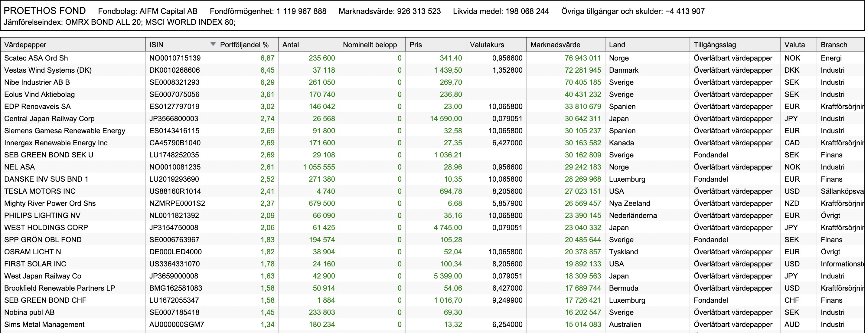This screenshot has width=868, height=333.
Task: Click the Valuta column header
Action: pos(798,45)
